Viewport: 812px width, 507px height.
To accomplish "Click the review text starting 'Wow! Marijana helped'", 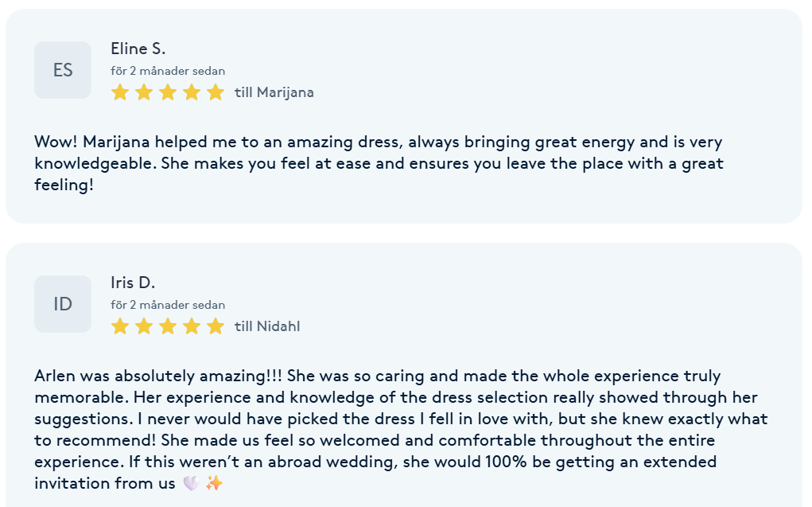I will 379,163.
